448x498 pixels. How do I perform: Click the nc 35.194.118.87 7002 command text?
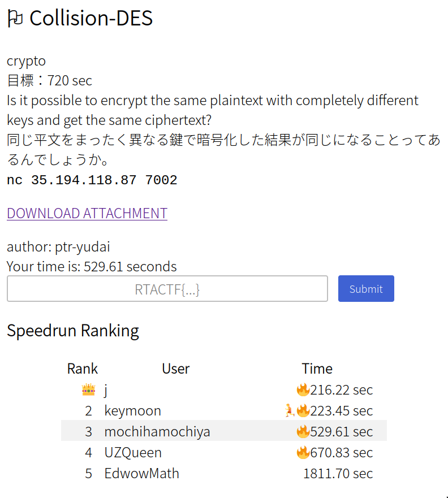click(92, 180)
